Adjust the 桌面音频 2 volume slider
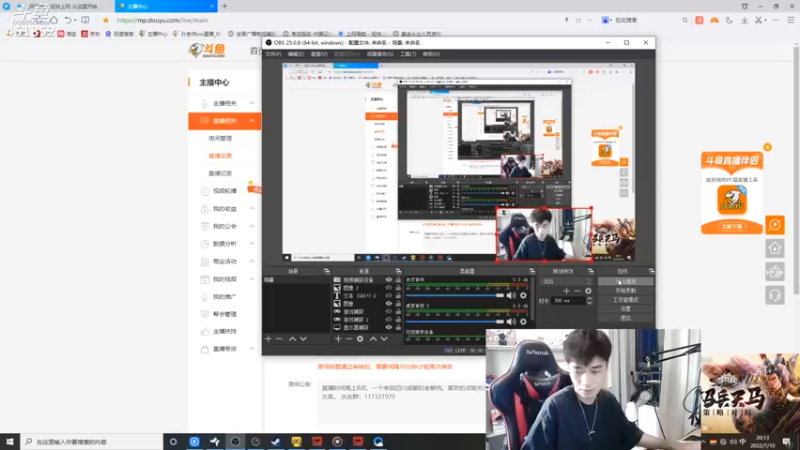Screen dimensions: 800x450 coord(455,321)
